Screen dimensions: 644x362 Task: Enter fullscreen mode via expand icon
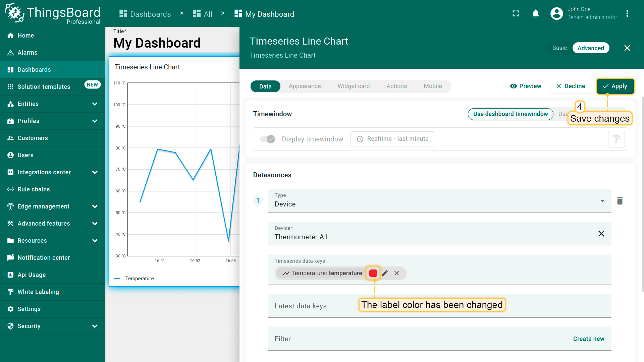(x=516, y=14)
